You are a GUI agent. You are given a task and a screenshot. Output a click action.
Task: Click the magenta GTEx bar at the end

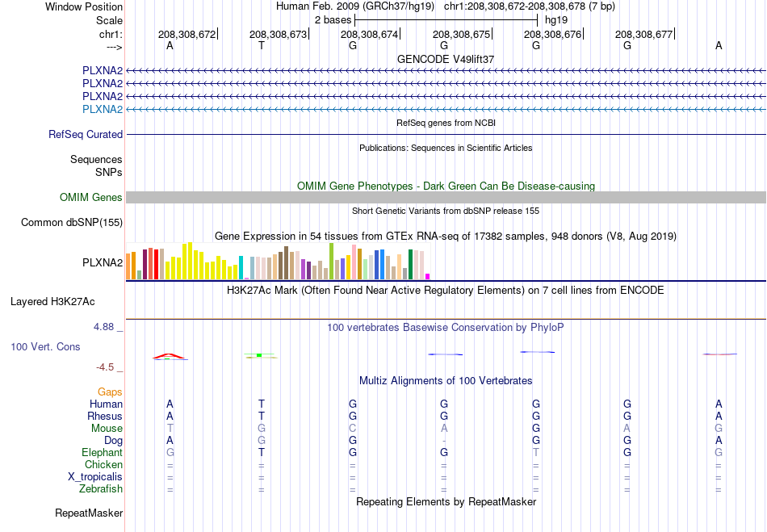click(428, 276)
